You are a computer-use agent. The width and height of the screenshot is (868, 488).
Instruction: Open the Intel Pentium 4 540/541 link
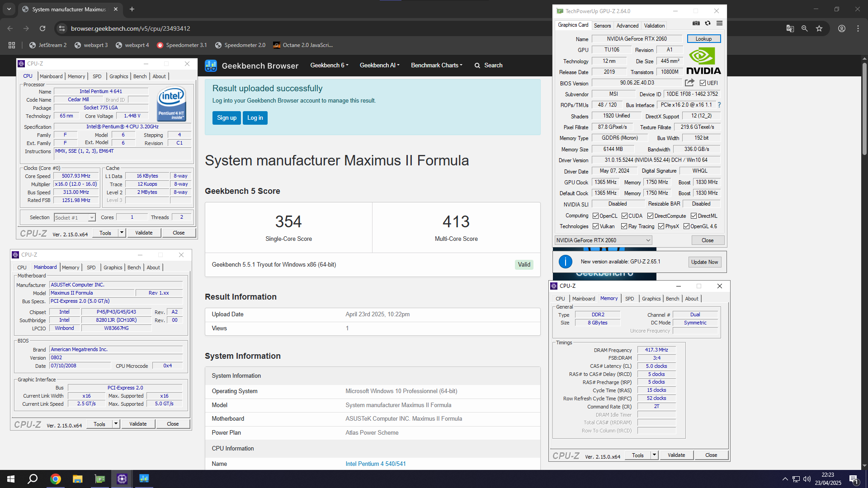[375, 464]
